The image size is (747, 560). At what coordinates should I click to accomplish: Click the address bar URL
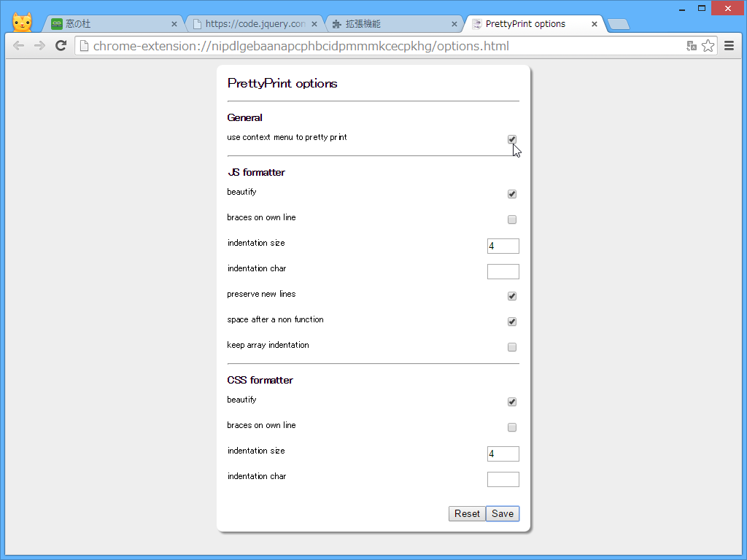tap(301, 46)
